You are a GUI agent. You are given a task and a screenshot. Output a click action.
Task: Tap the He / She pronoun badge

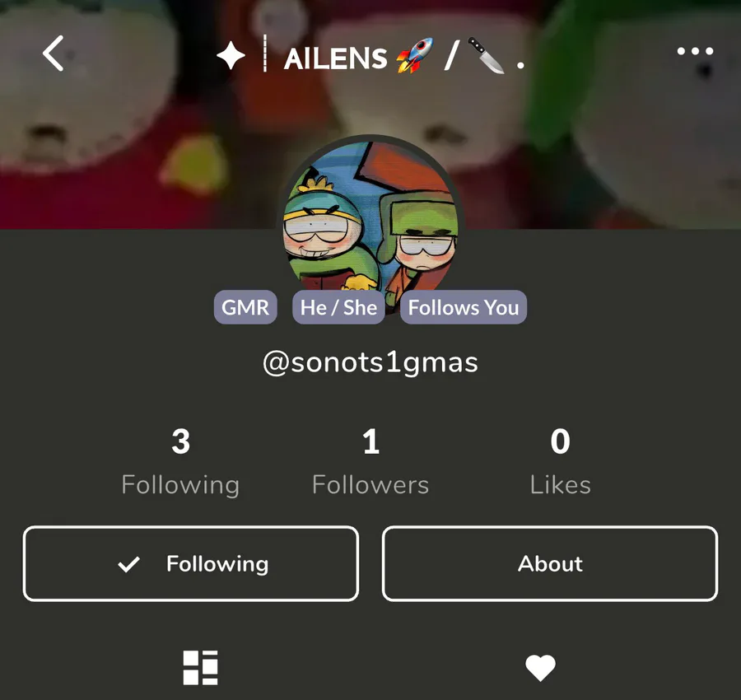(x=338, y=307)
